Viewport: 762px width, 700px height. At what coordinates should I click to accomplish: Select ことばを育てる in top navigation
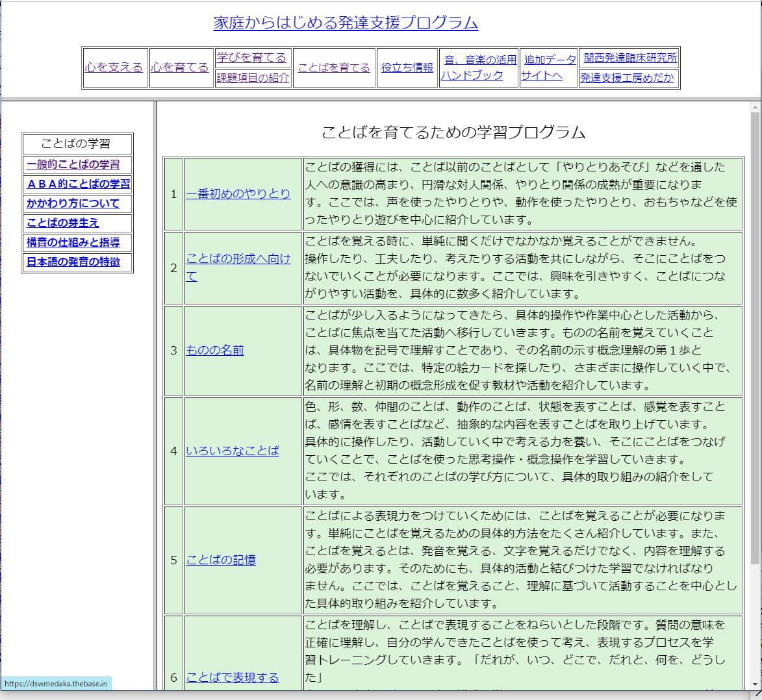click(333, 68)
